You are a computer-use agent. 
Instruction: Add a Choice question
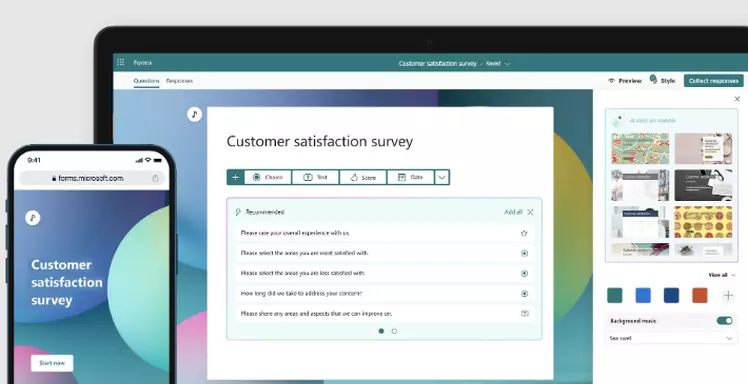[268, 177]
